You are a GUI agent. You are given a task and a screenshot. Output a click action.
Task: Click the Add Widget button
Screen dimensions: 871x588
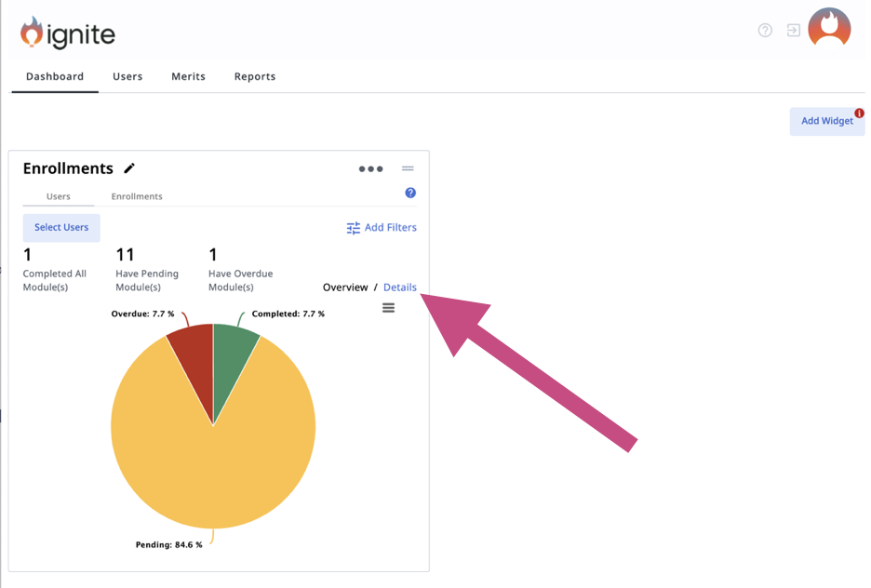[x=826, y=121]
